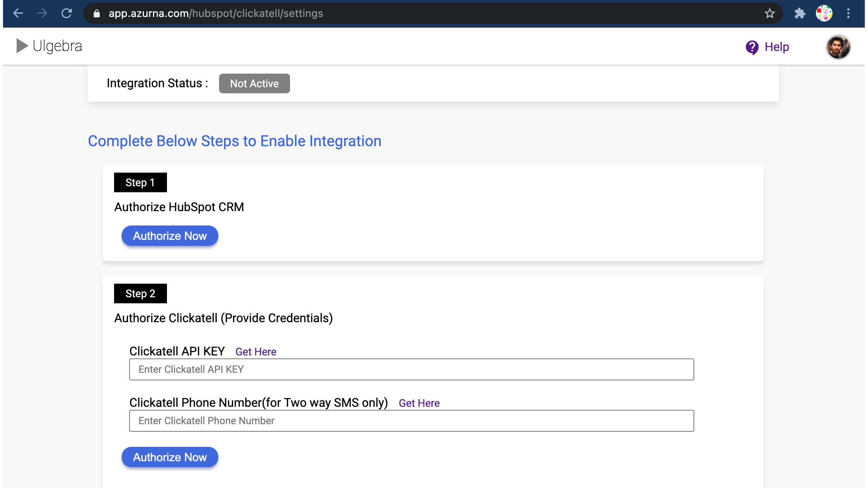Screen dimensions: 868x488
Task: Click the purple Help question-mark icon
Action: (x=752, y=47)
